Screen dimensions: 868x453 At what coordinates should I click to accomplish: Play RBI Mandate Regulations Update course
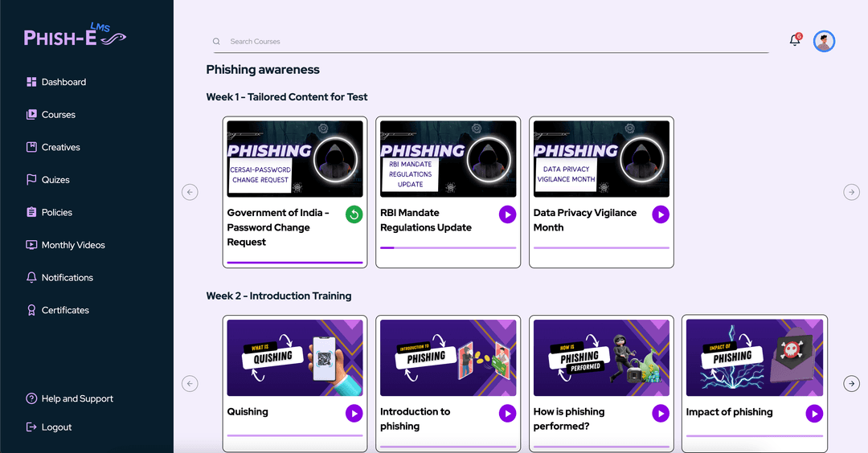508,214
